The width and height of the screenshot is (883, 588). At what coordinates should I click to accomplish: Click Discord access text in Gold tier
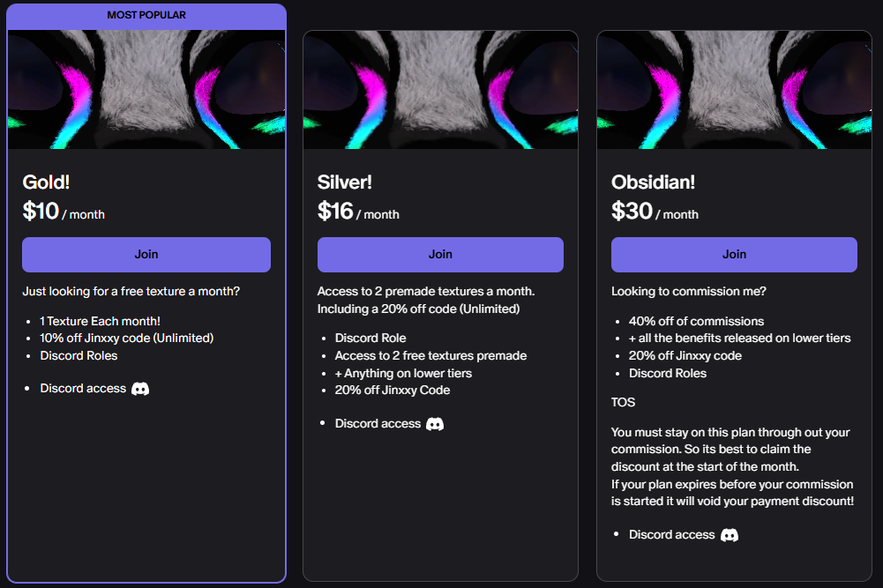coord(83,389)
